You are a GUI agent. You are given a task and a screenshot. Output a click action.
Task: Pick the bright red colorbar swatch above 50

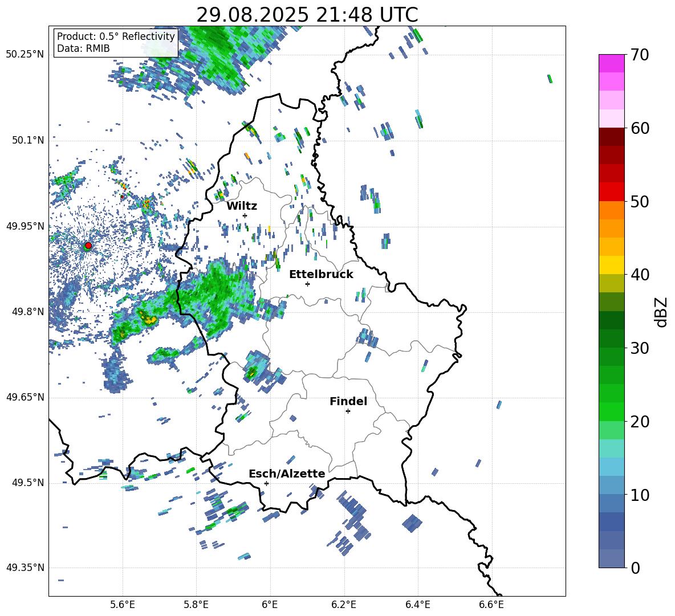pos(611,192)
